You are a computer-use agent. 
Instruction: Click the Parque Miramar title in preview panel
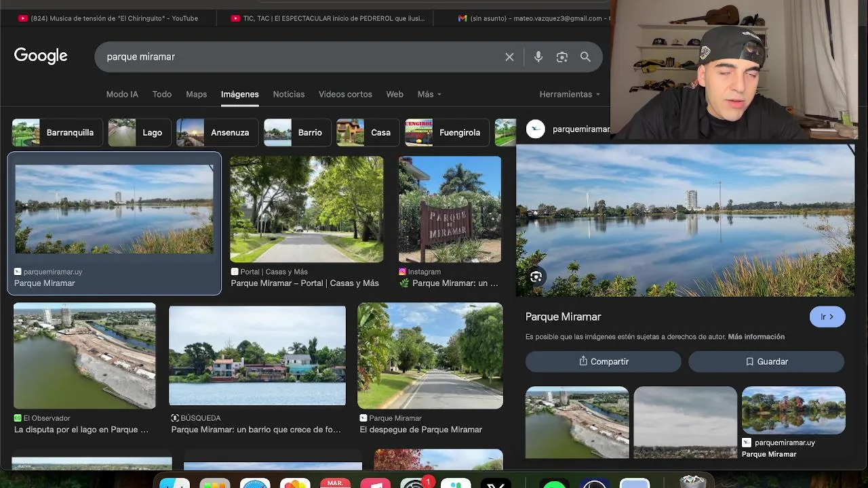click(x=563, y=317)
